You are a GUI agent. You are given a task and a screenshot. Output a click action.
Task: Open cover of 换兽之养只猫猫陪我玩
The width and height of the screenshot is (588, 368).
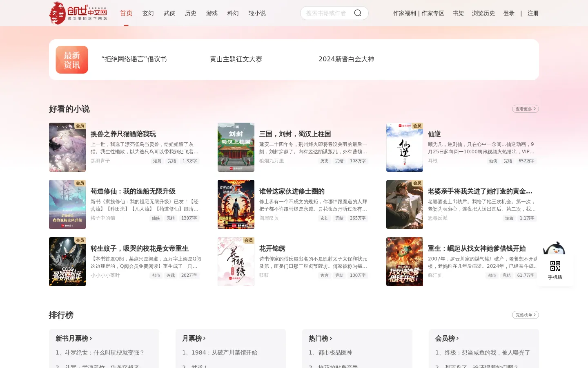67,147
